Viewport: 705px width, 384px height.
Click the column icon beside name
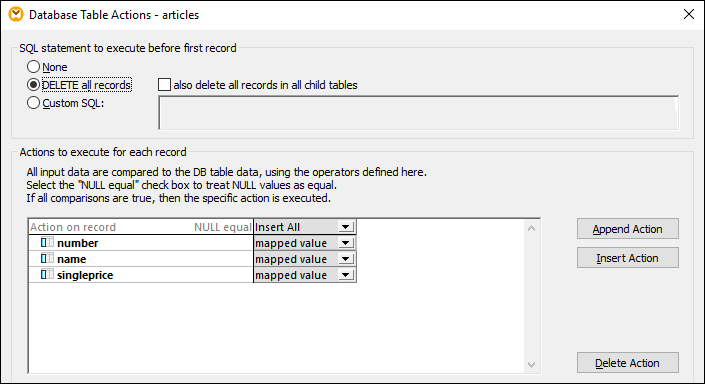(47, 259)
